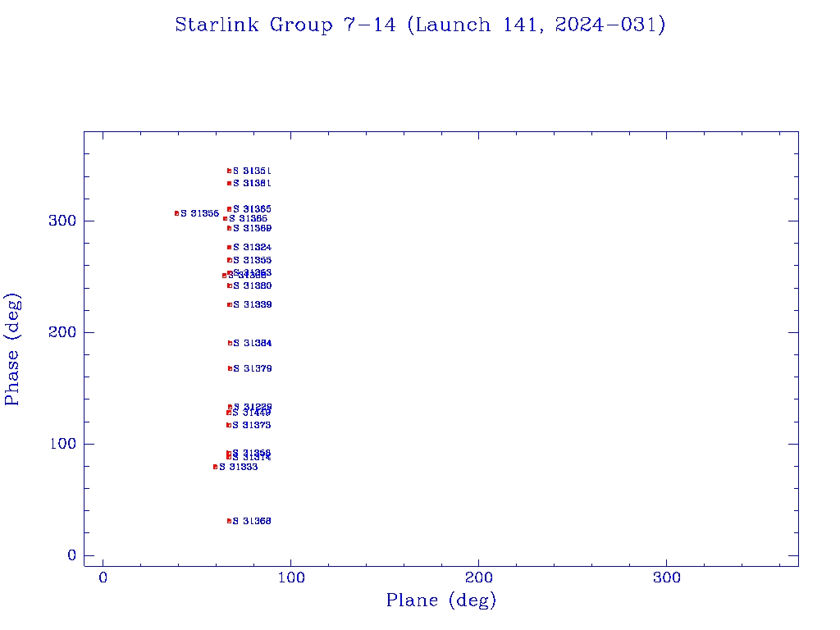This screenshot has width=840, height=630.
Task: Select the "S 31373" data point label
Action: [252, 426]
